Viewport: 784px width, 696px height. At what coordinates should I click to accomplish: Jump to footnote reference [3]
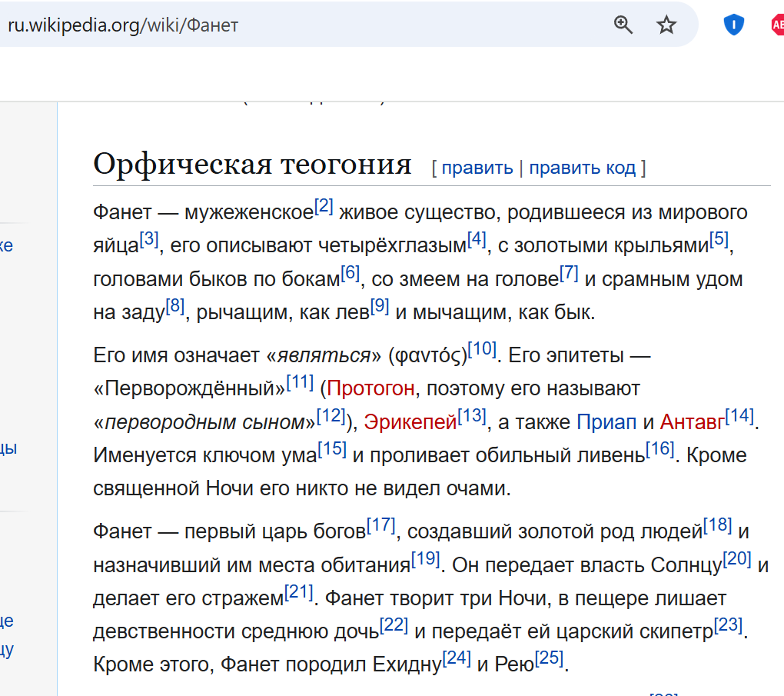pyautogui.click(x=149, y=239)
